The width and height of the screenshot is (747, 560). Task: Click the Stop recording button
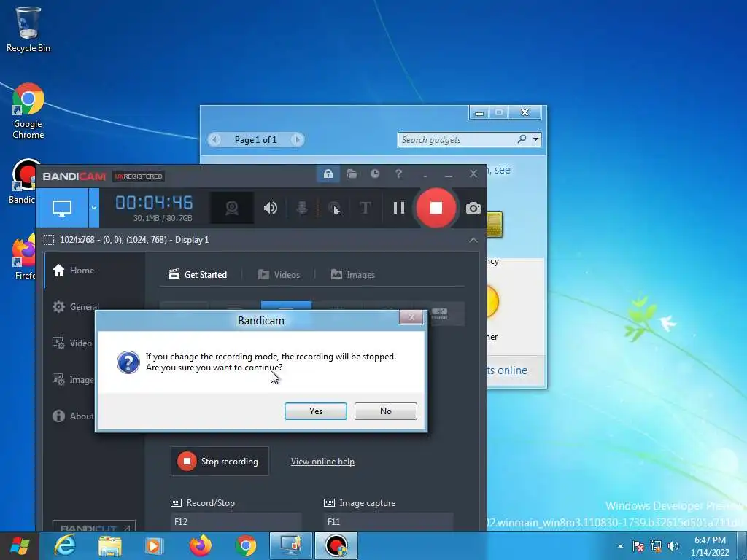(220, 461)
